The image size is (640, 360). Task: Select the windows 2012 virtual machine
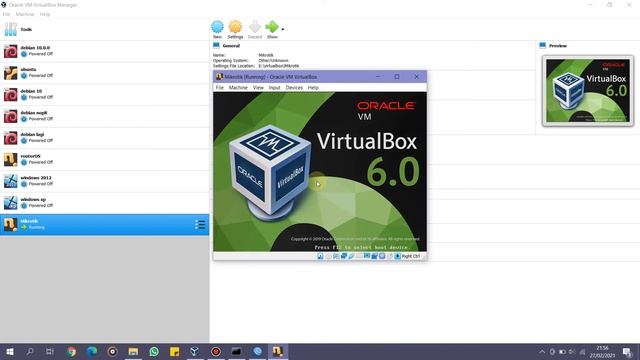[104, 181]
